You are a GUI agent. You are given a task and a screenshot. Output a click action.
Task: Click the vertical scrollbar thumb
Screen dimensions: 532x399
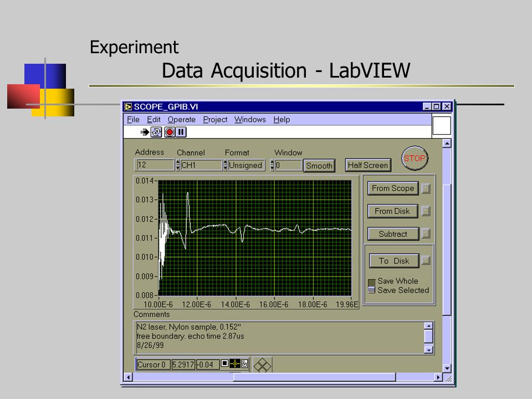coord(447,250)
